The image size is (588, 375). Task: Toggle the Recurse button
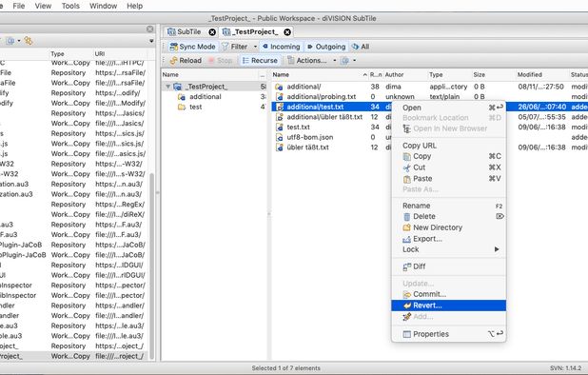[x=260, y=60]
